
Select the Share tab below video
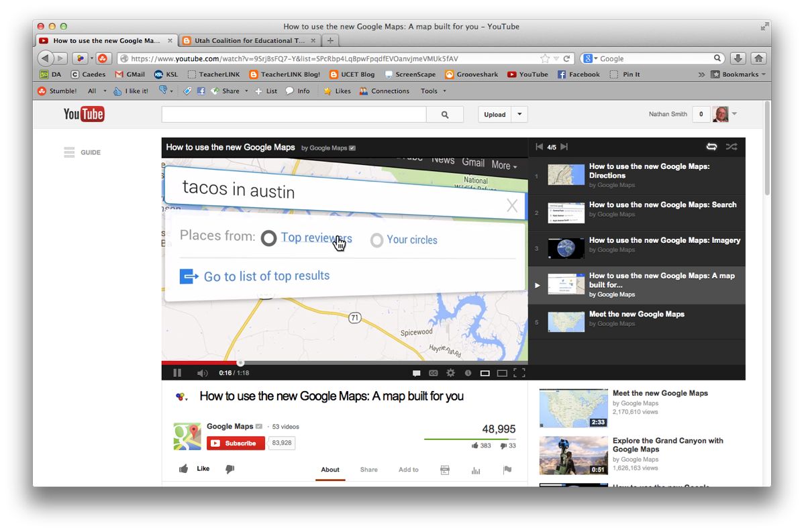(368, 470)
